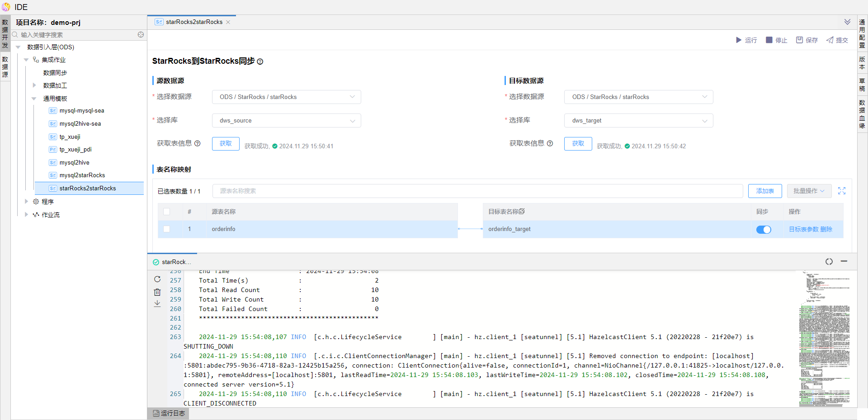Select the starRocks2starRocks editor tab
Viewport: 868px width, 420px height.
[x=193, y=22]
